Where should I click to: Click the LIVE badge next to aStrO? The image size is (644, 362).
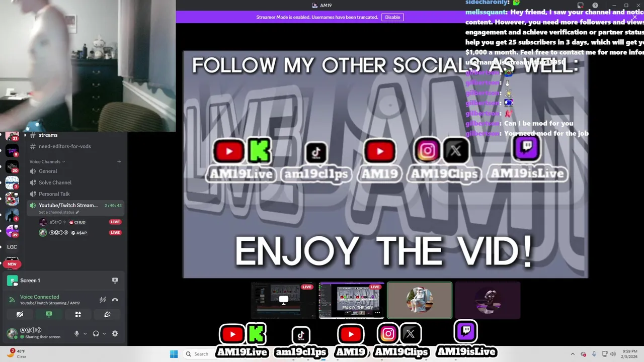[115, 222]
